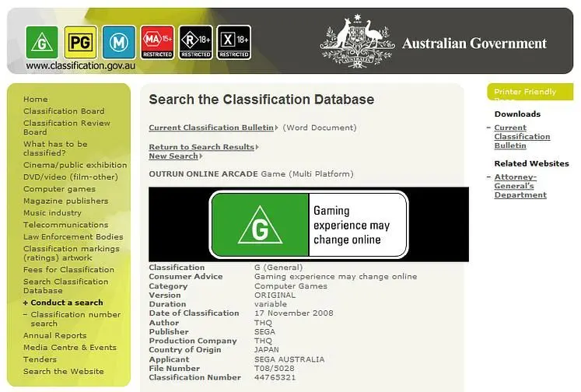Start a New Search link
The image size is (581, 392).
[x=175, y=156]
